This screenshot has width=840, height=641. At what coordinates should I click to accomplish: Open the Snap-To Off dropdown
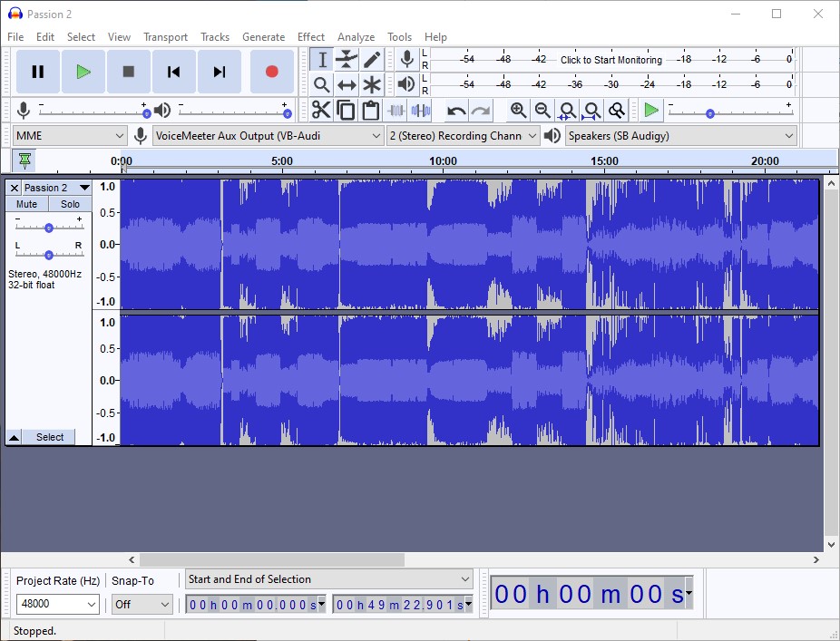142,605
